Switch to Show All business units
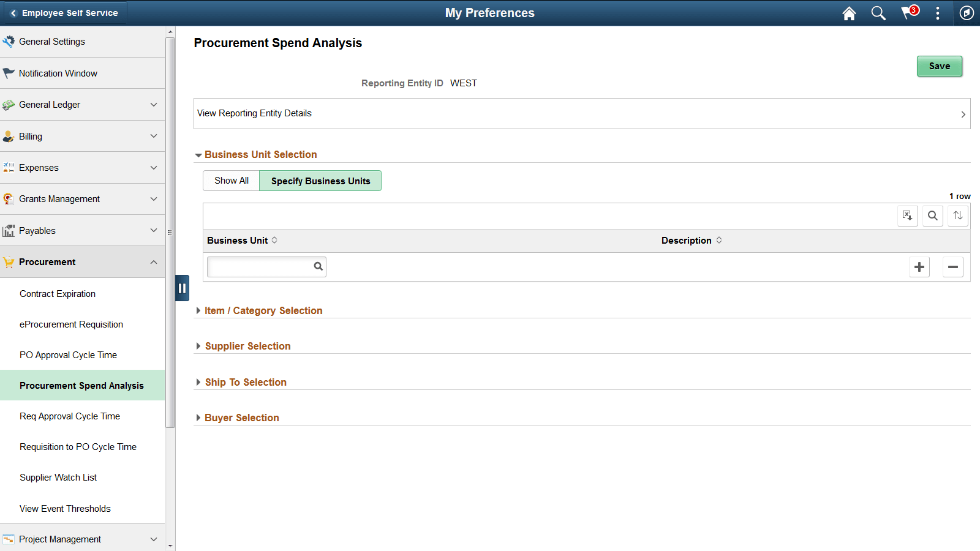 (231, 180)
